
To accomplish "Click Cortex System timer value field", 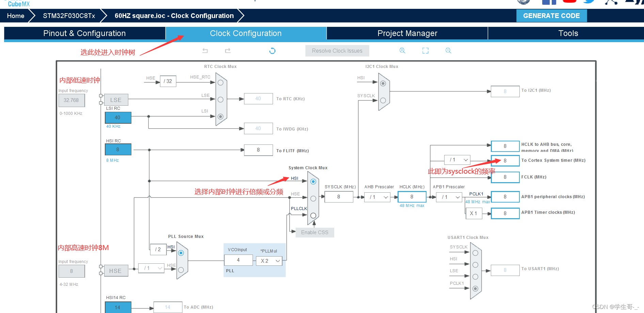I will pyautogui.click(x=505, y=160).
